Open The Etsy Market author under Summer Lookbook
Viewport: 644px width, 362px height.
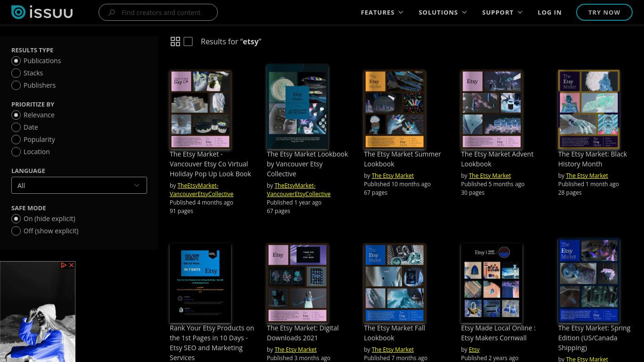[392, 175]
